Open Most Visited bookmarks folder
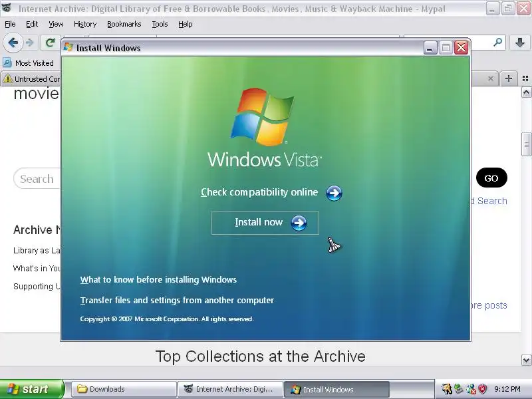The width and height of the screenshot is (532, 399). pos(28,63)
